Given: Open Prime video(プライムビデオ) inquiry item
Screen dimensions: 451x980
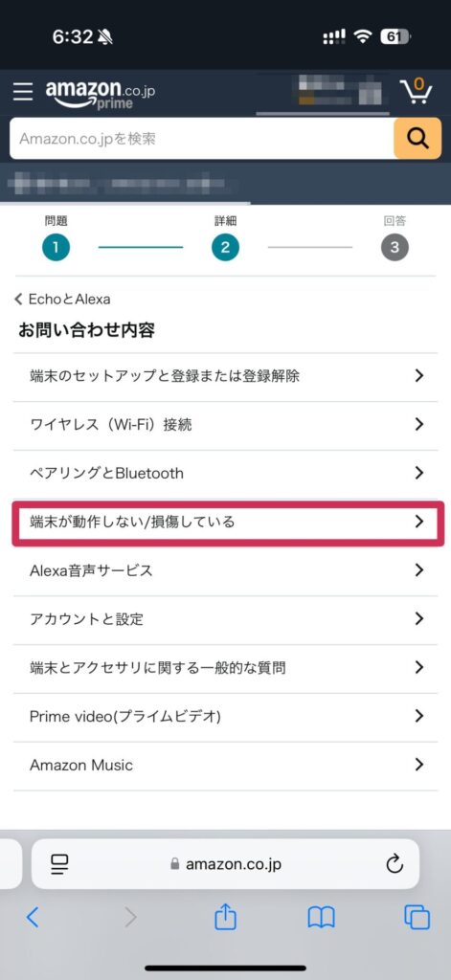Looking at the screenshot, I should click(225, 716).
